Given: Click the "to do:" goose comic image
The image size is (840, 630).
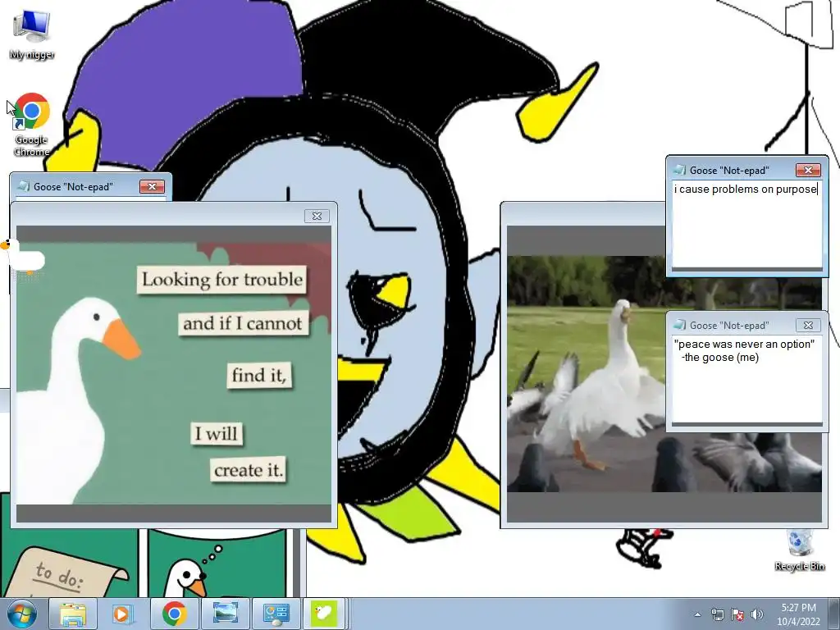Looking at the screenshot, I should [69, 564].
